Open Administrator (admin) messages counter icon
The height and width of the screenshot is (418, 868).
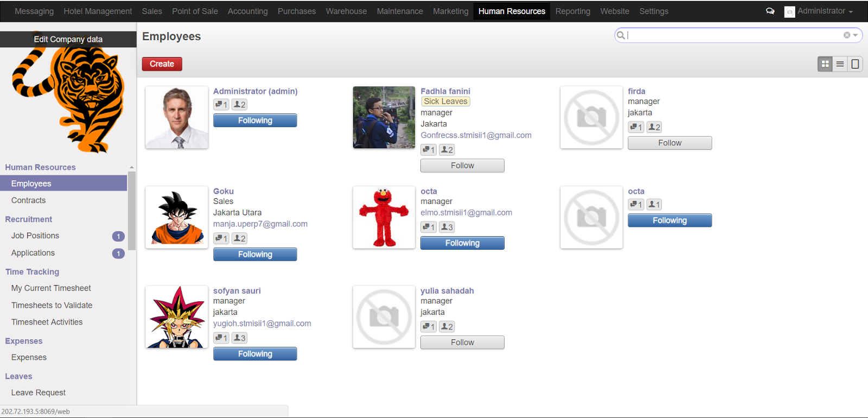(x=221, y=104)
